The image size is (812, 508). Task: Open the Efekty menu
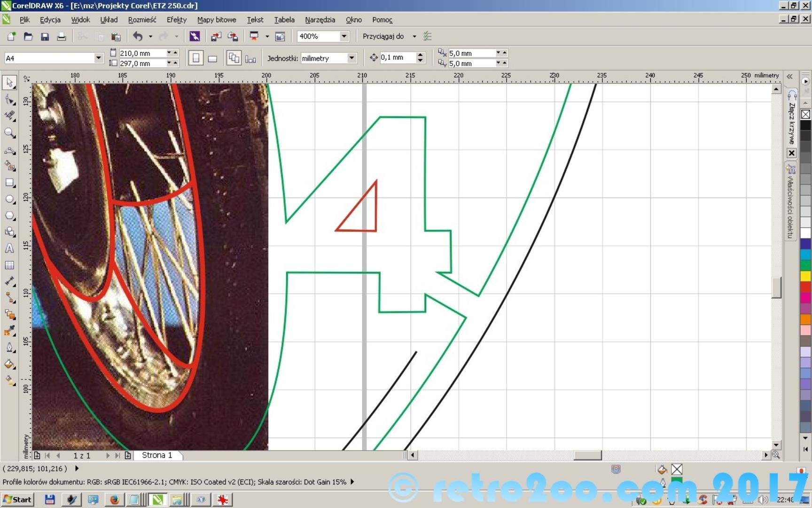click(x=176, y=20)
